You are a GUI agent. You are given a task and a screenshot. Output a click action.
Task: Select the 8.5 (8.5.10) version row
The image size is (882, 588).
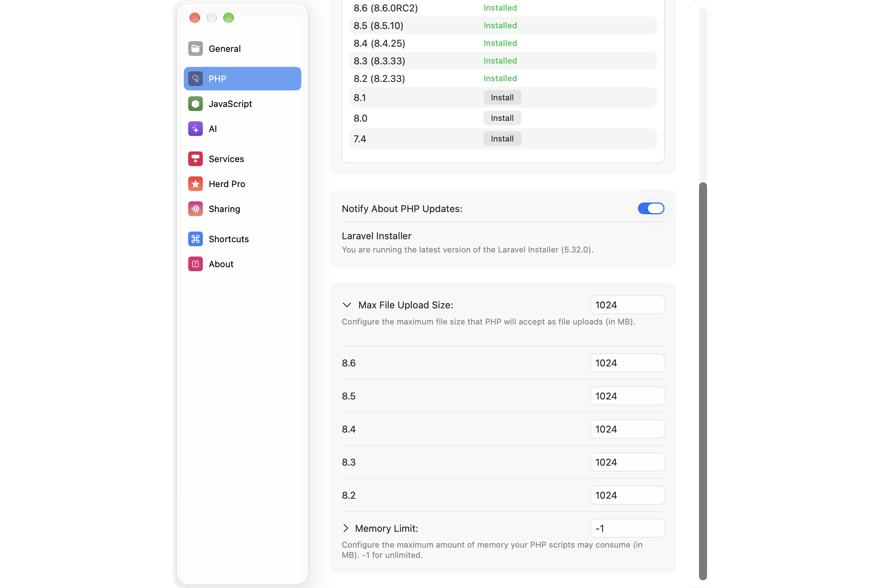pyautogui.click(x=502, y=25)
